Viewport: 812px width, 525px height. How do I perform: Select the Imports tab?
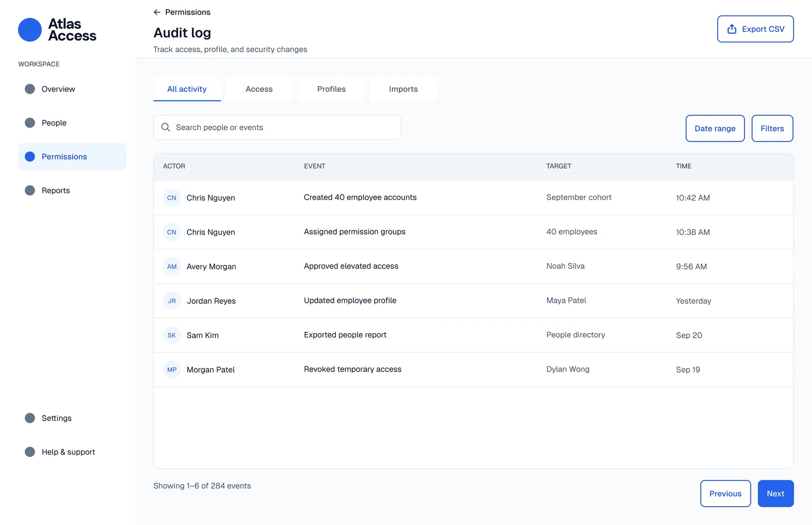pos(403,89)
